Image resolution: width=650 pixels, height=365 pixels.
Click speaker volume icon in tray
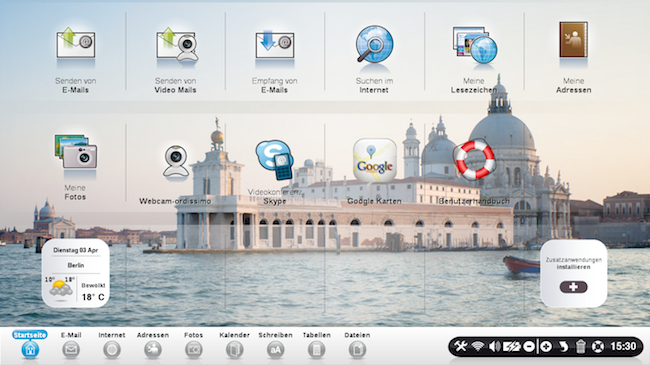tap(494, 346)
